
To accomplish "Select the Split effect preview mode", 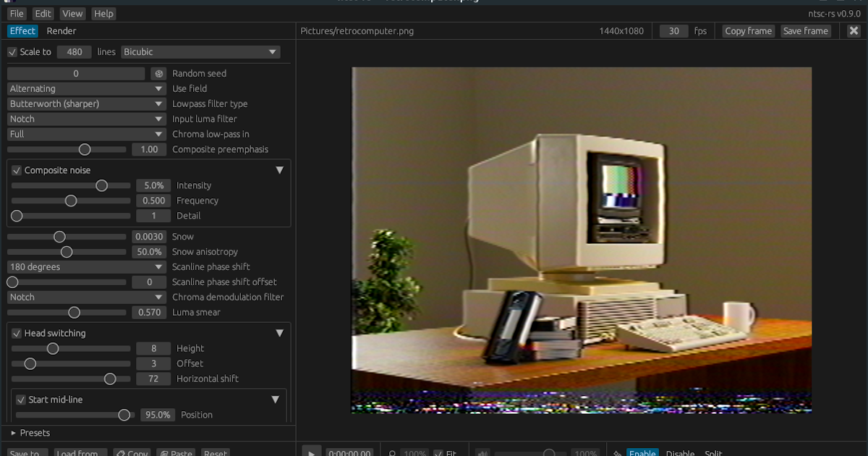I will [713, 453].
